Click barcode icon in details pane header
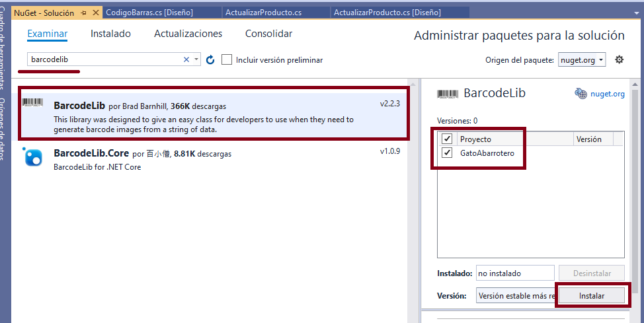644x323 pixels. pos(448,94)
